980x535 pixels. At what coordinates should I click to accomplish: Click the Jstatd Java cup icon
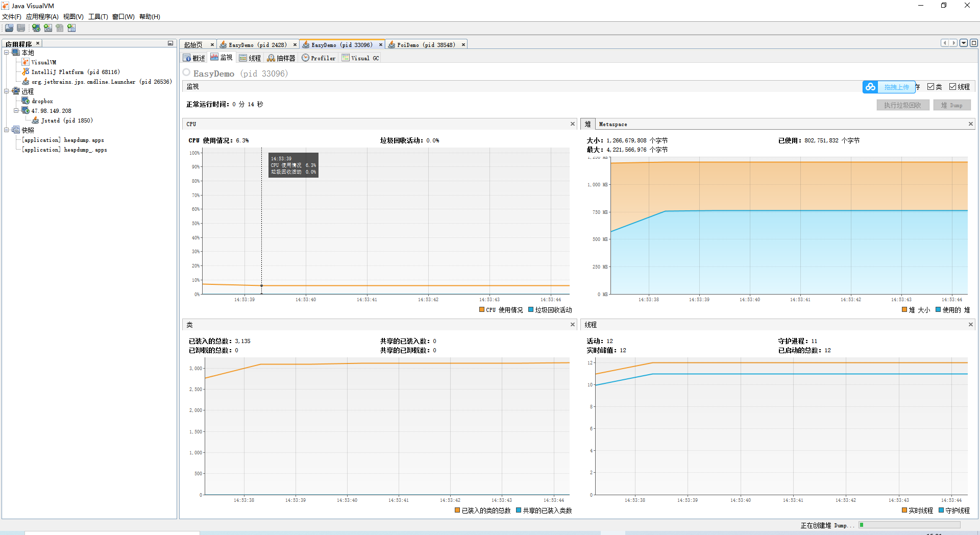click(x=35, y=120)
